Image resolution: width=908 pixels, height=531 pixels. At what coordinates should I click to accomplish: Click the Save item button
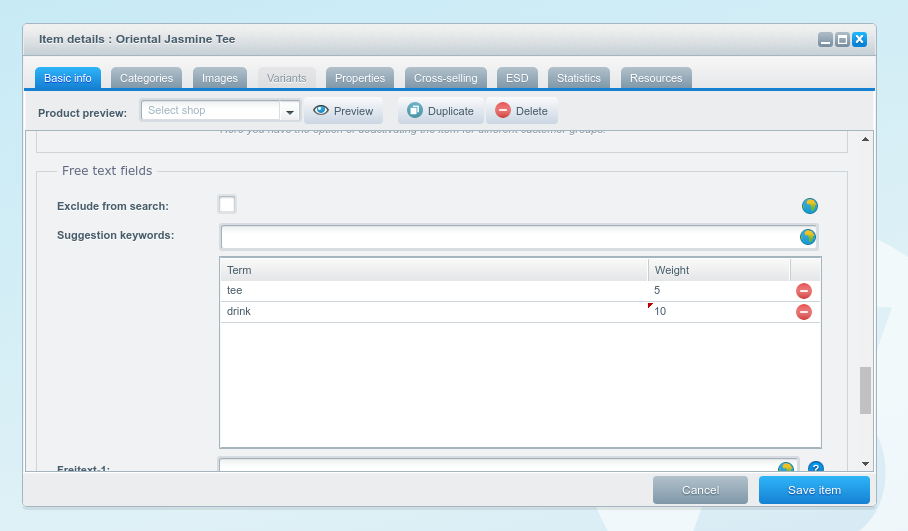[814, 490]
